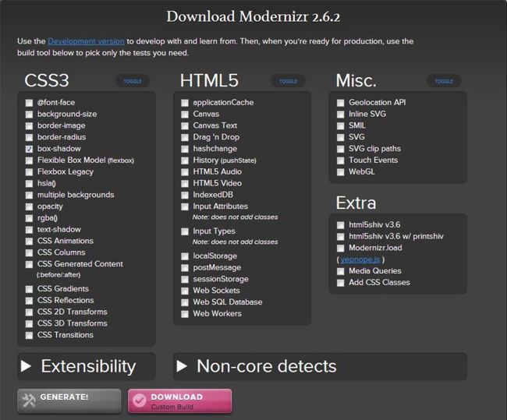Toggle all HTML5 options
The width and height of the screenshot is (507, 420).
pos(288,81)
